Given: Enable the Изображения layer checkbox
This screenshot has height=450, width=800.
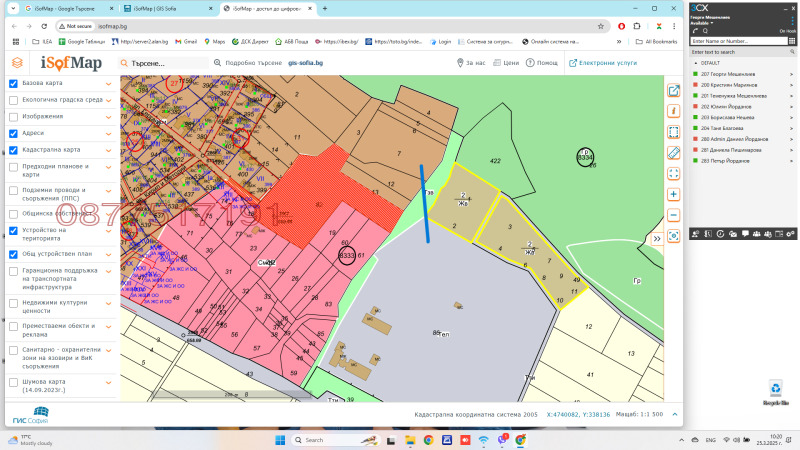Looking at the screenshot, I should [x=13, y=116].
